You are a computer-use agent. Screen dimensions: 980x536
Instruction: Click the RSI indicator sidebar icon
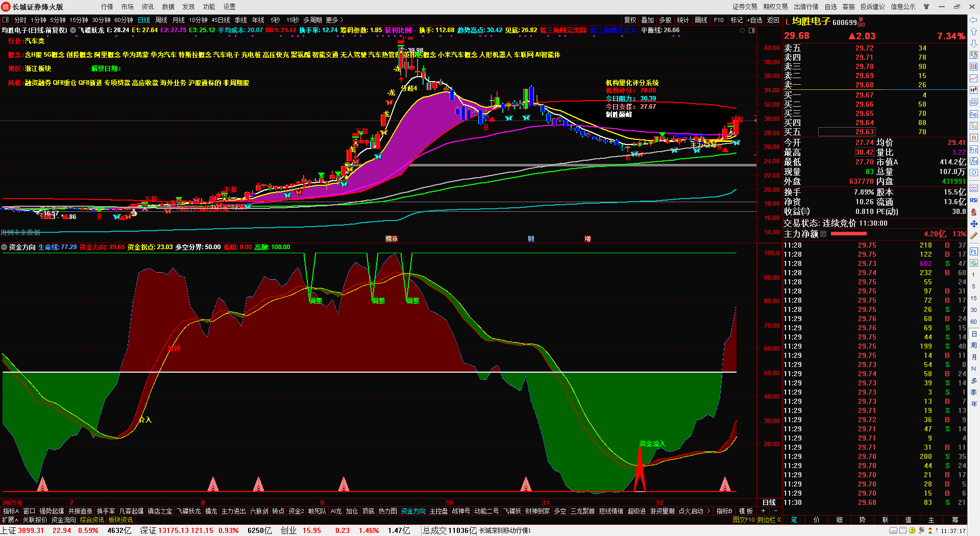(973, 200)
